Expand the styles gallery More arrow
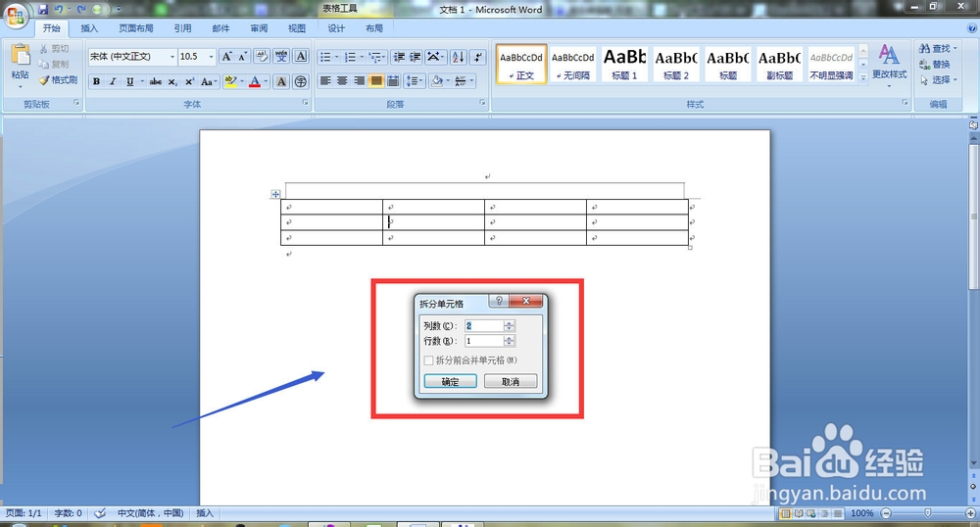The image size is (980, 527). click(x=863, y=77)
